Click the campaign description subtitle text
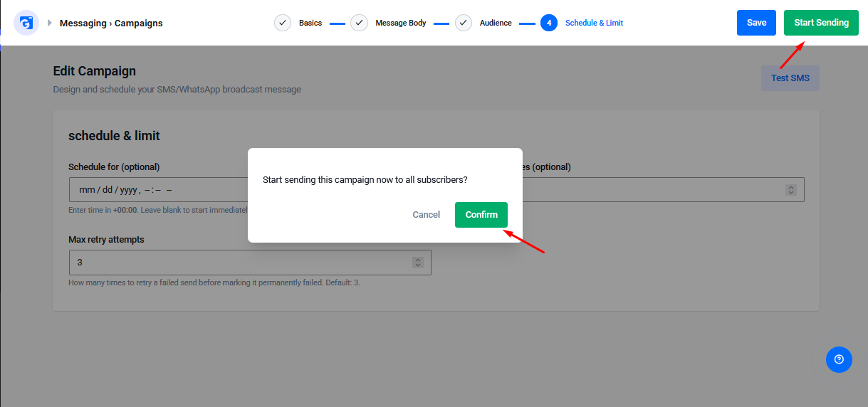868x407 pixels. (x=177, y=90)
